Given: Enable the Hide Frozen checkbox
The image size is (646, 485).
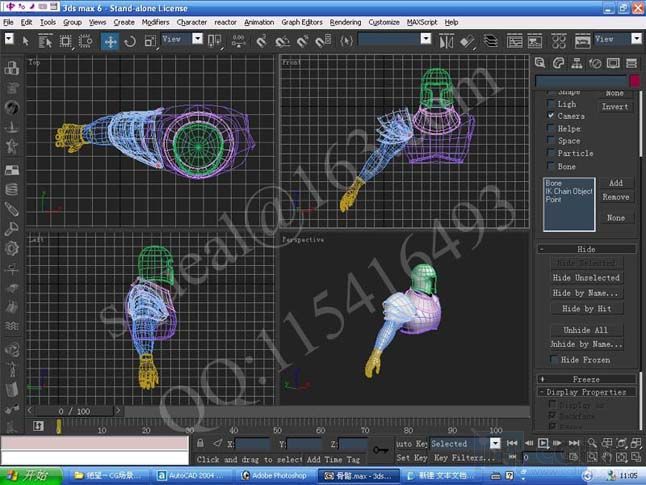Looking at the screenshot, I should [554, 360].
